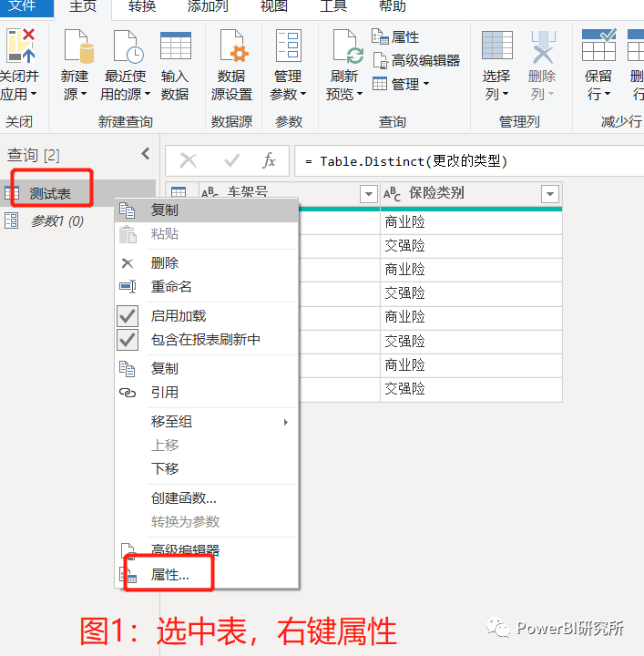Click the highlighted 复制 icon at the menu top
The width and height of the screenshot is (644, 656).
click(x=128, y=210)
